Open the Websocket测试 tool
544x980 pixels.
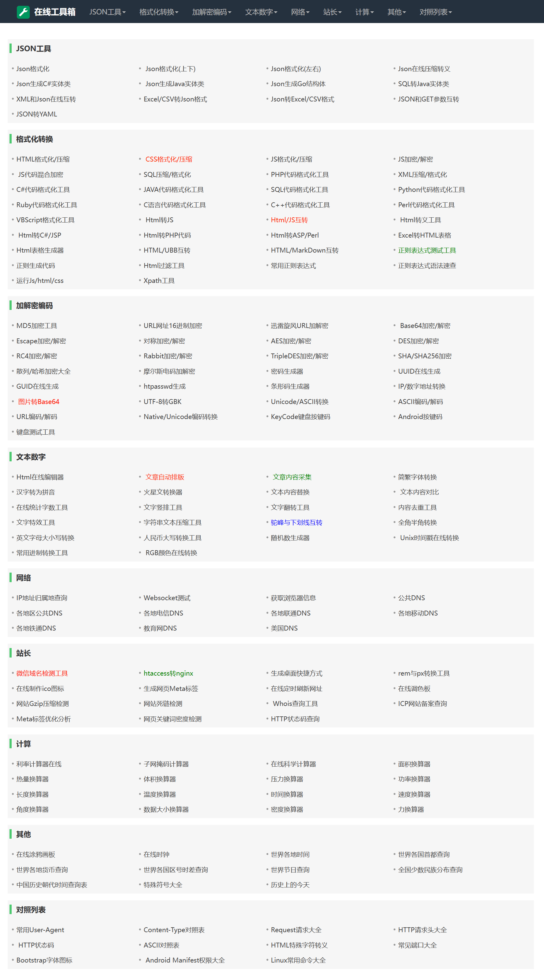pyautogui.click(x=167, y=598)
